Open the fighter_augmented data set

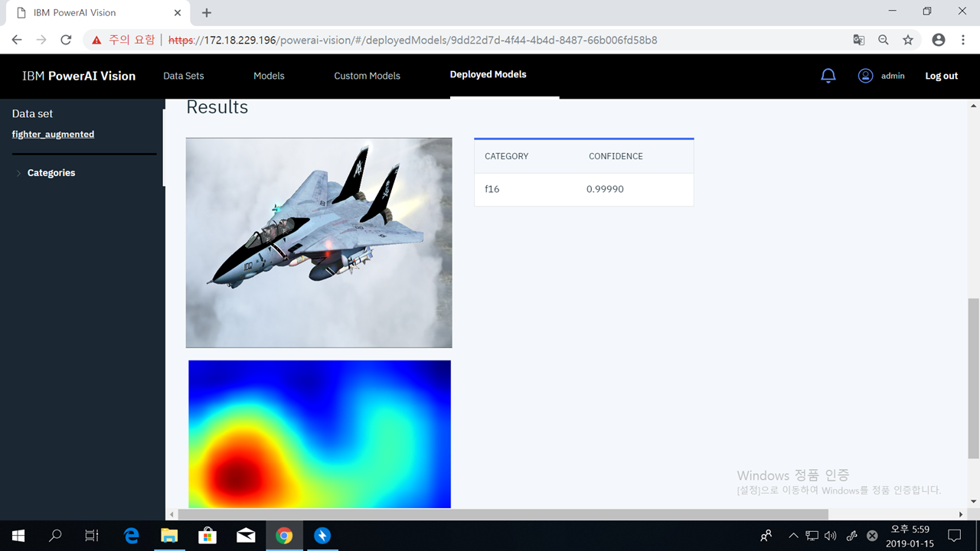[53, 134]
